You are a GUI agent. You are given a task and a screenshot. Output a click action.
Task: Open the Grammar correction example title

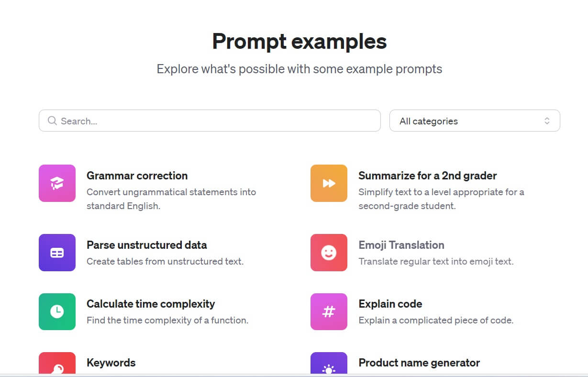[x=137, y=176]
